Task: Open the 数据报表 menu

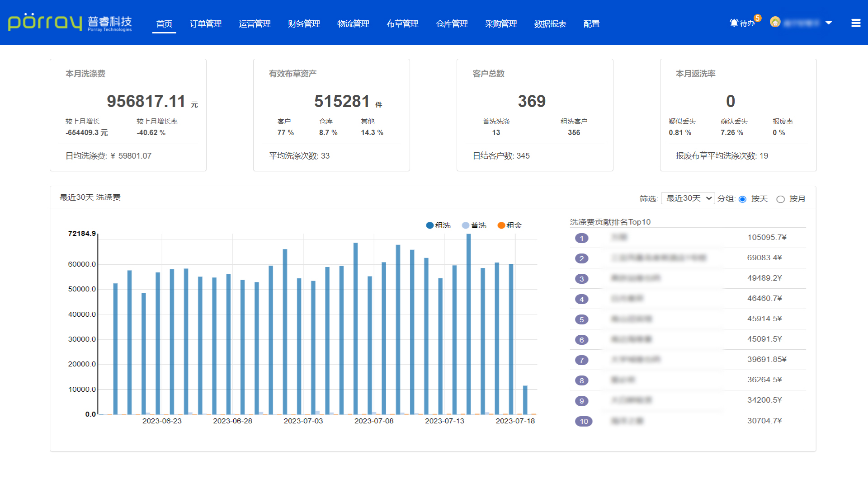Action: [550, 24]
